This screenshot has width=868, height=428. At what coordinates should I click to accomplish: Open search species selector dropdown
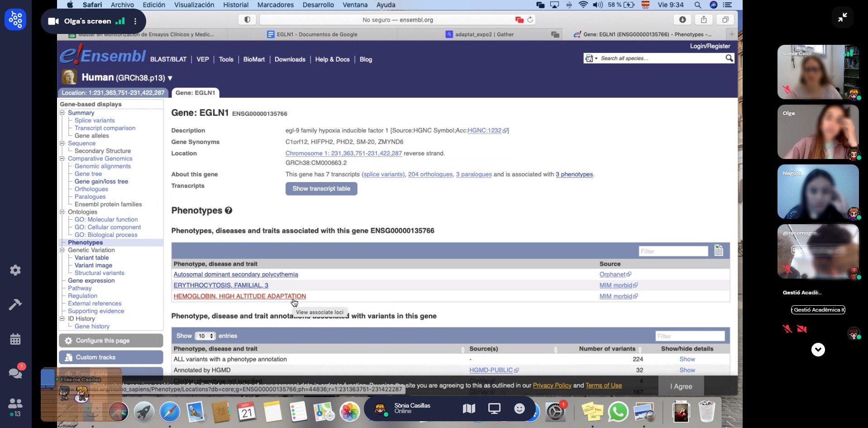click(591, 58)
